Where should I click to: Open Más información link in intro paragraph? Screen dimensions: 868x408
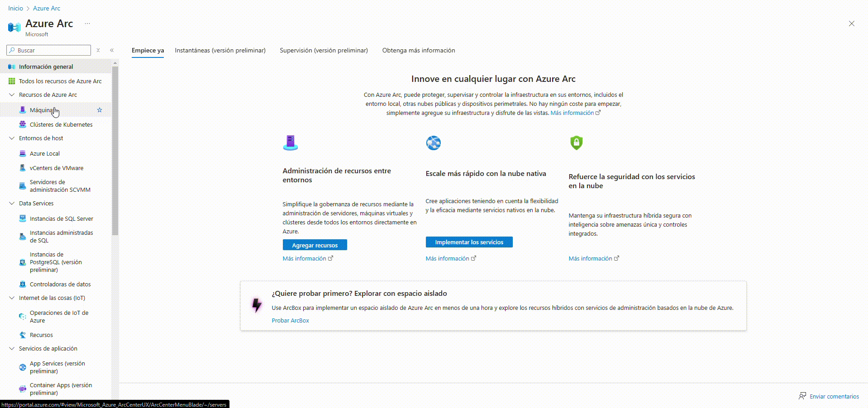[575, 113]
